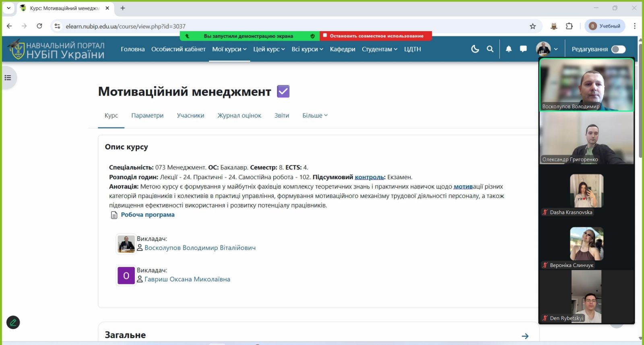Open the Учебный browser profile button

605,26
